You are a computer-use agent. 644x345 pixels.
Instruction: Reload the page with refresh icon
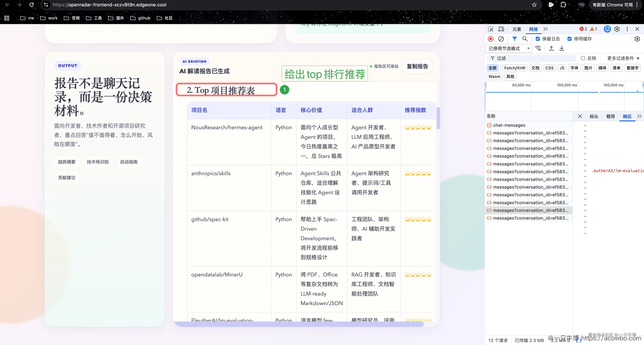coord(32,5)
